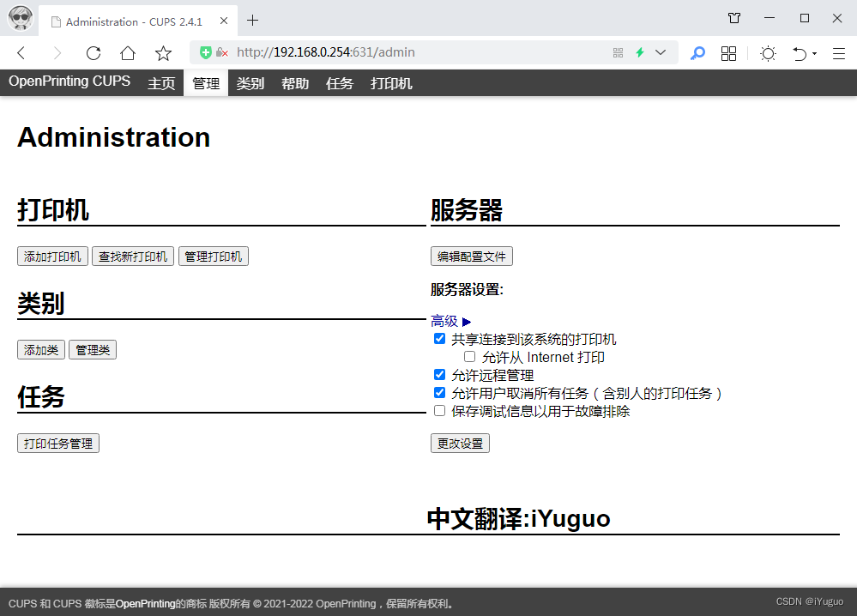Reload the page with the refresh icon
Viewport: 857px width, 616px height.
(x=94, y=53)
